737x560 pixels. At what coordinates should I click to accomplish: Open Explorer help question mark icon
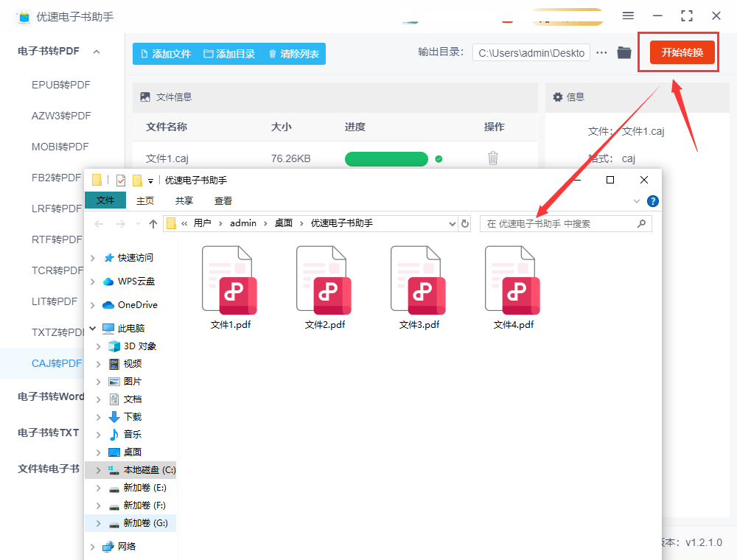point(652,202)
